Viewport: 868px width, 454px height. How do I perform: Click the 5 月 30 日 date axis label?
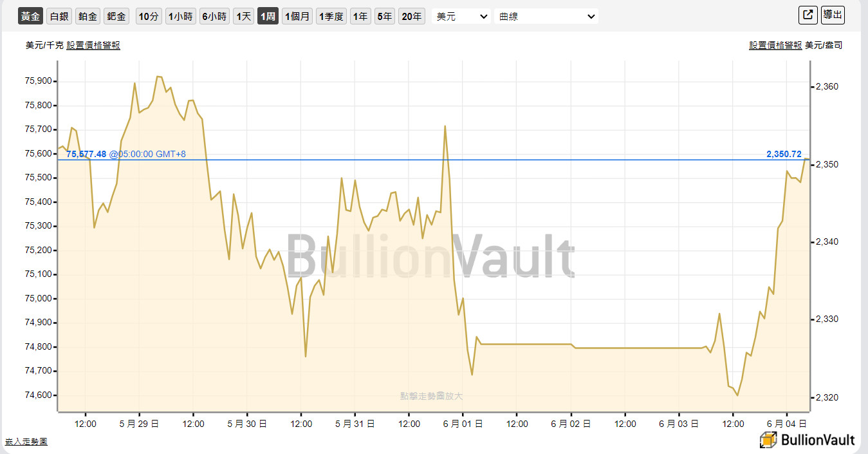point(247,424)
